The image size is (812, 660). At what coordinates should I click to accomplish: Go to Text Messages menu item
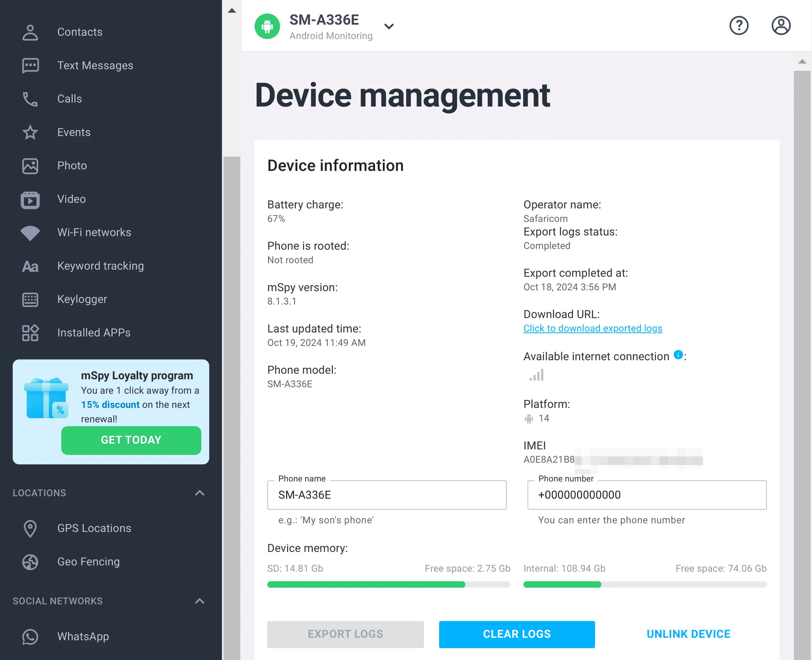[x=95, y=66]
